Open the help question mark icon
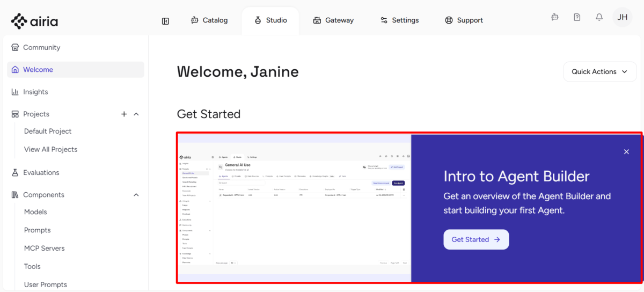The width and height of the screenshot is (644, 292). [577, 17]
